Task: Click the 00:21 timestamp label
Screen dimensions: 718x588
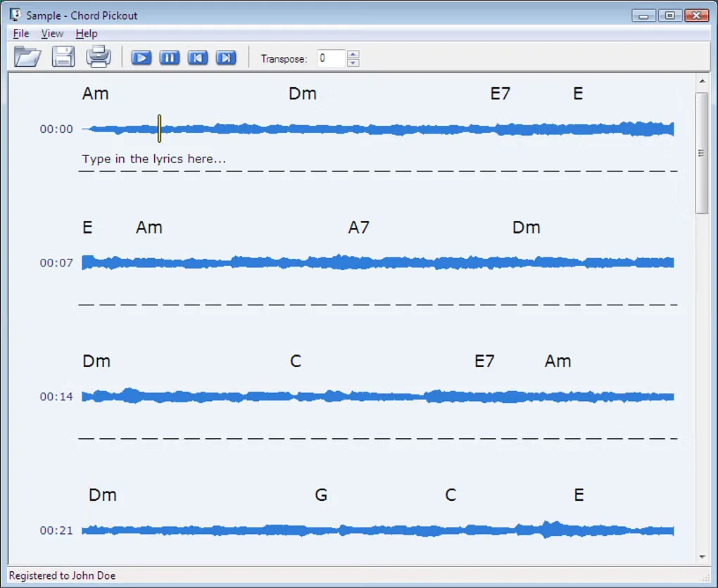Action: point(56,530)
